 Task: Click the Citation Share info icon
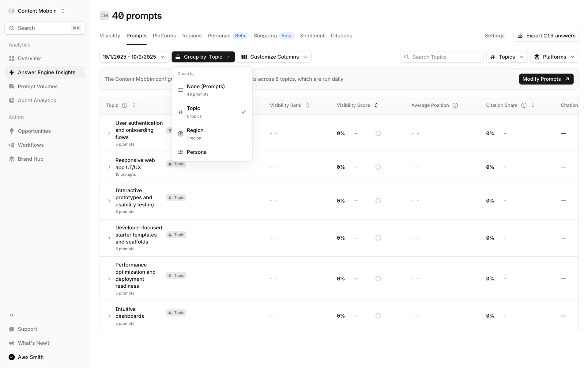tap(524, 105)
